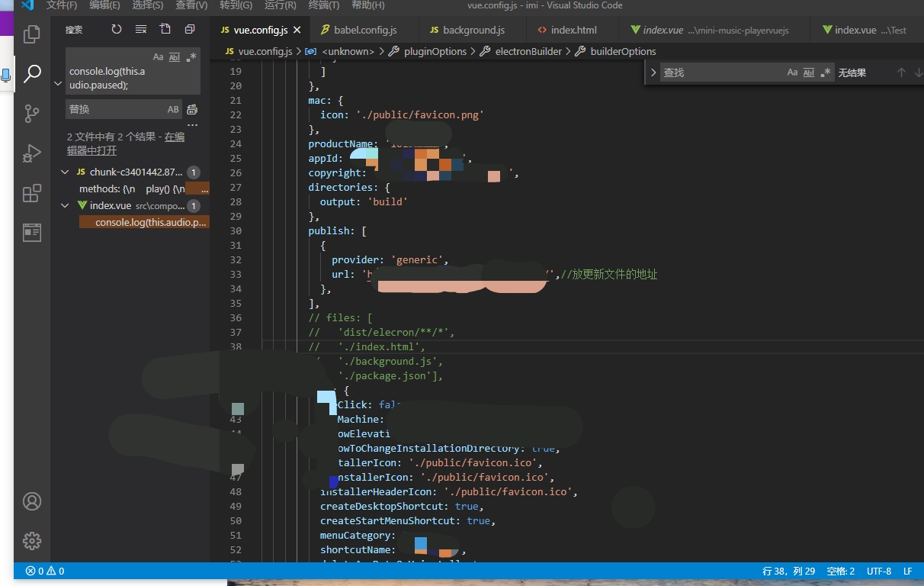The image size is (924, 586).
Task: Toggle Match Case in sidebar search box
Action: (159, 57)
